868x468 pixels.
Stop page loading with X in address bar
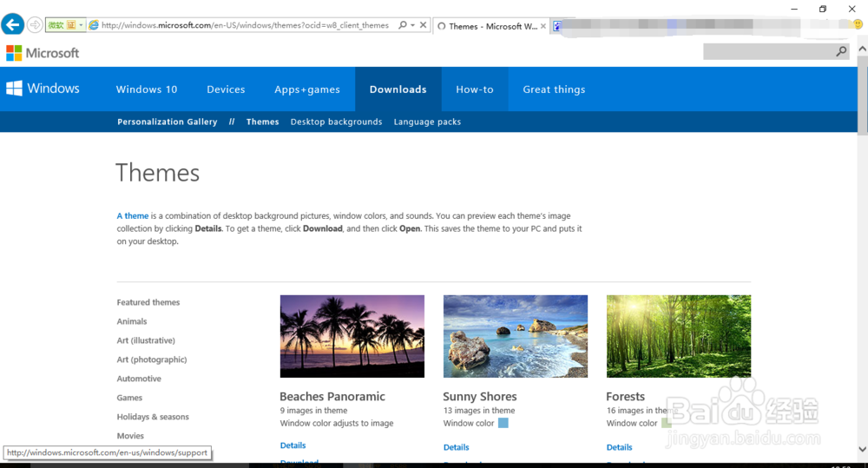423,25
